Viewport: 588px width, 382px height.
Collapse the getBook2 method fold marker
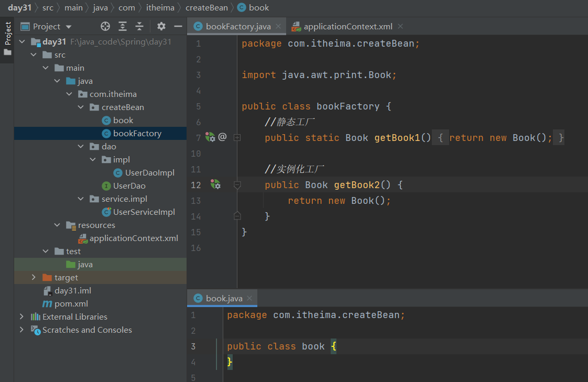coord(237,184)
